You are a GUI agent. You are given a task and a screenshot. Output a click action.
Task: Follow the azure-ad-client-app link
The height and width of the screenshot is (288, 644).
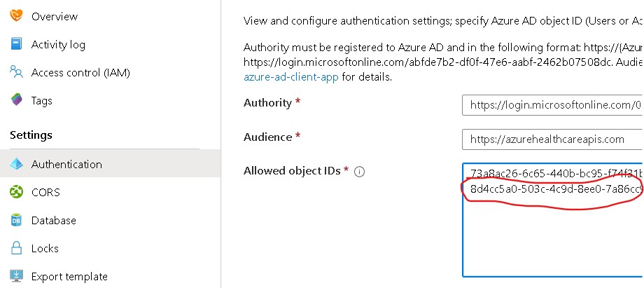(x=291, y=76)
